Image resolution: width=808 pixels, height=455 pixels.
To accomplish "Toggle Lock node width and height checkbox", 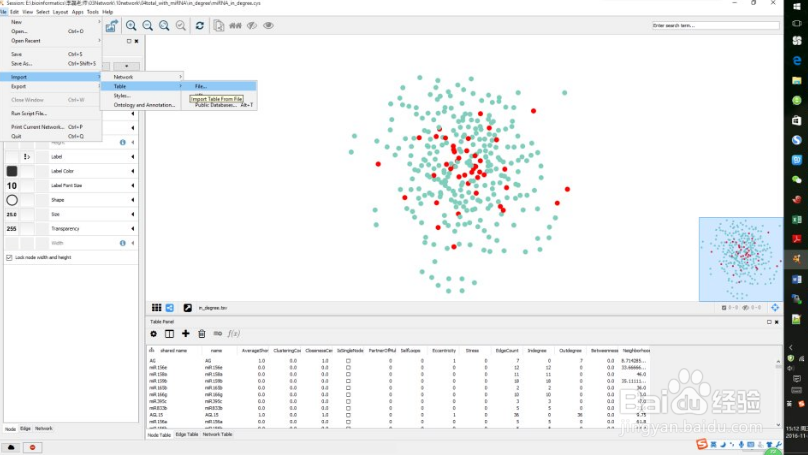I will (x=9, y=257).
